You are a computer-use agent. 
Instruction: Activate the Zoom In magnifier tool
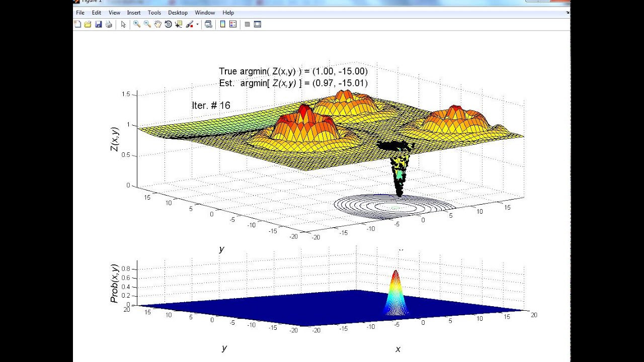pos(137,24)
